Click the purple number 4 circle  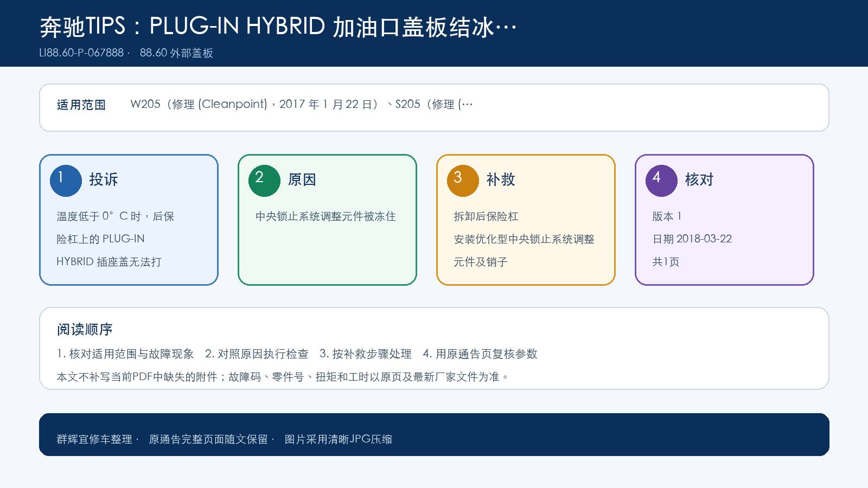(x=661, y=181)
